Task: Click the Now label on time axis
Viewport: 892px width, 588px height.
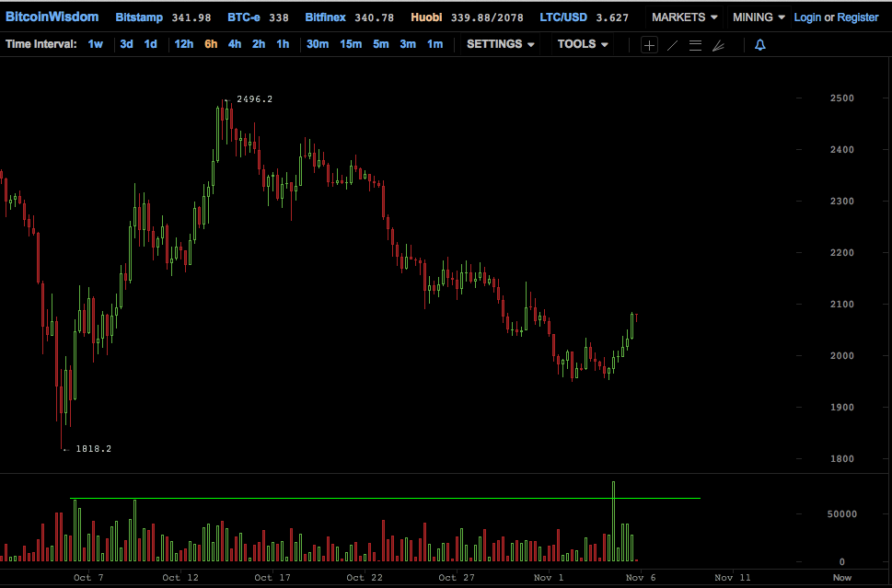Action: click(842, 578)
